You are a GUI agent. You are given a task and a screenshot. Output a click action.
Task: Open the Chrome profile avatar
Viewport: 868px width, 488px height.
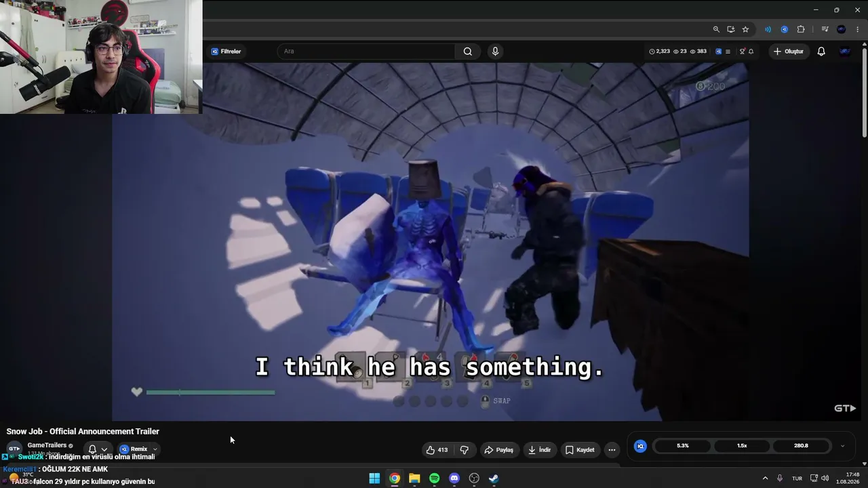point(842,29)
